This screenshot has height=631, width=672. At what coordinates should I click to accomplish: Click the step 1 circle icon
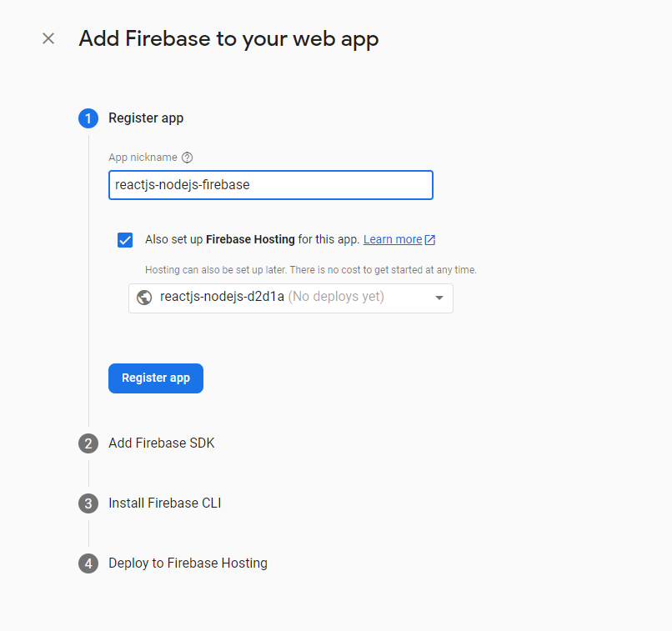pos(88,118)
